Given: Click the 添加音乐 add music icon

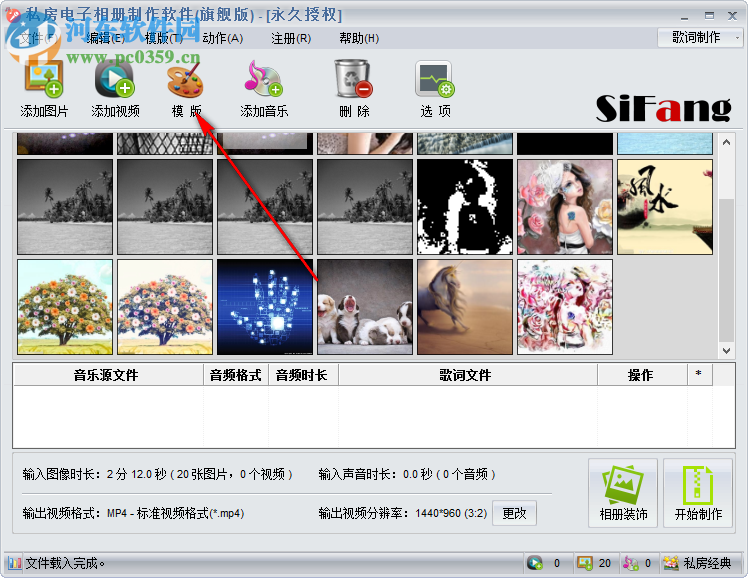Looking at the screenshot, I should point(264,78).
